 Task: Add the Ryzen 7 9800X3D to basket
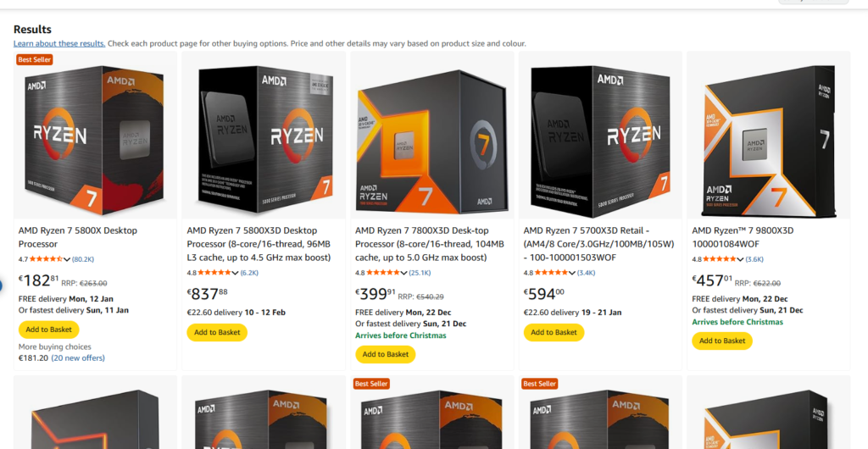click(x=722, y=341)
